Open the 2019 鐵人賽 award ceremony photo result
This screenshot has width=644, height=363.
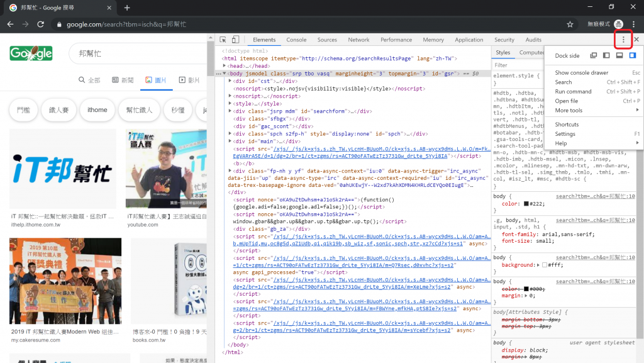pos(65,281)
